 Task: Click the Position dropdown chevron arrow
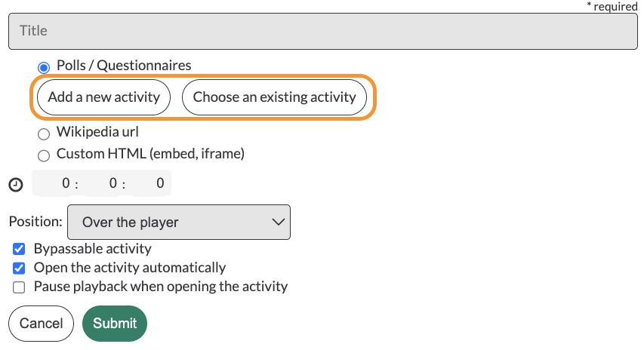click(x=278, y=222)
